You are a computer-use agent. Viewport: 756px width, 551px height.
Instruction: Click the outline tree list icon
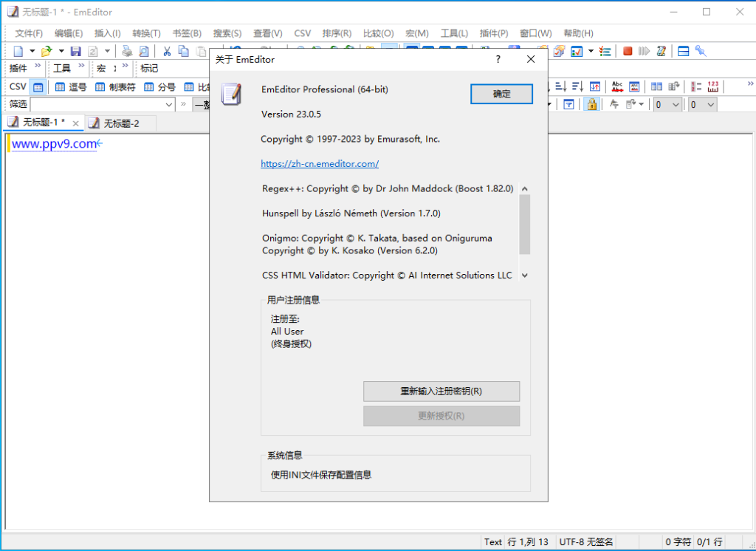click(605, 51)
